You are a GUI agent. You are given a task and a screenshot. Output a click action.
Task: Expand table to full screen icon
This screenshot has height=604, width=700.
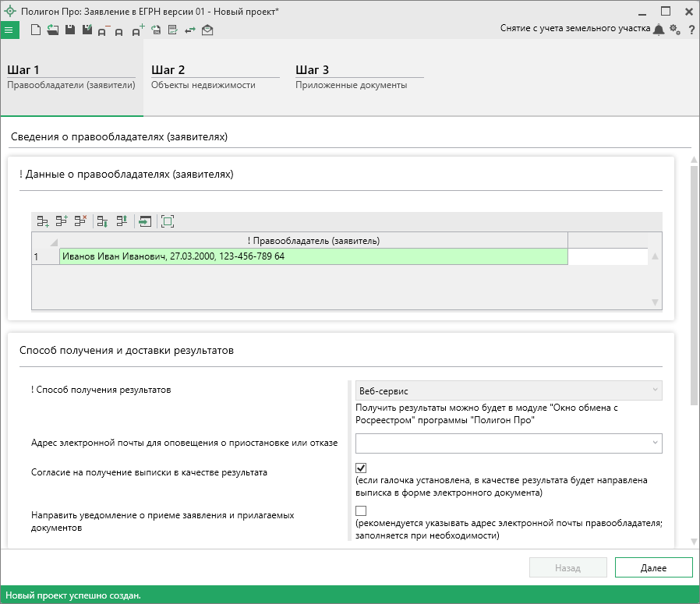point(167,221)
